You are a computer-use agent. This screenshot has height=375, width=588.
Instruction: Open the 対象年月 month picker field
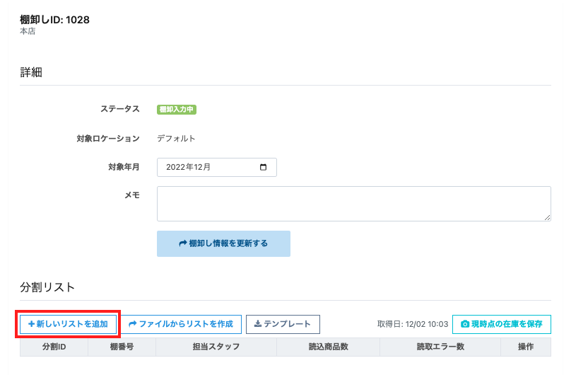pyautogui.click(x=217, y=167)
